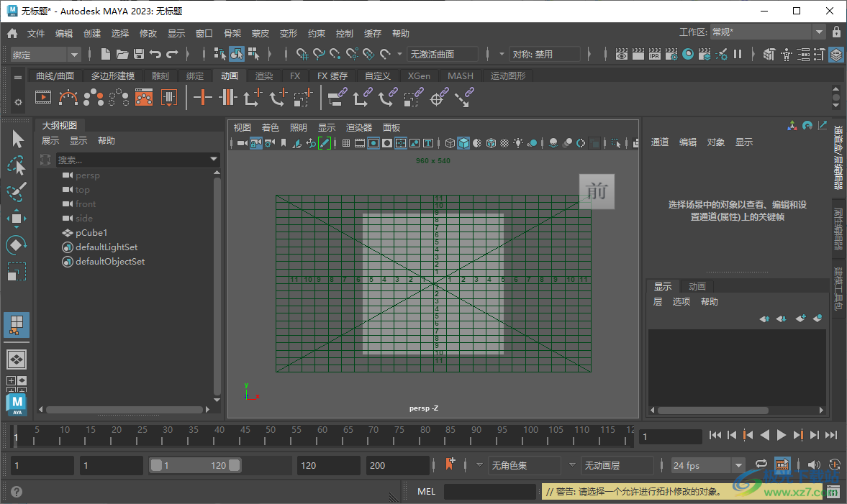The image size is (847, 504).
Task: Open the 对称: 禁用 symmetry dropdown
Action: click(544, 54)
